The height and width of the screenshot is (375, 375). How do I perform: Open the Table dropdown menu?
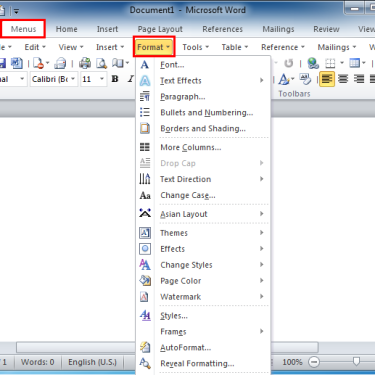coord(235,47)
